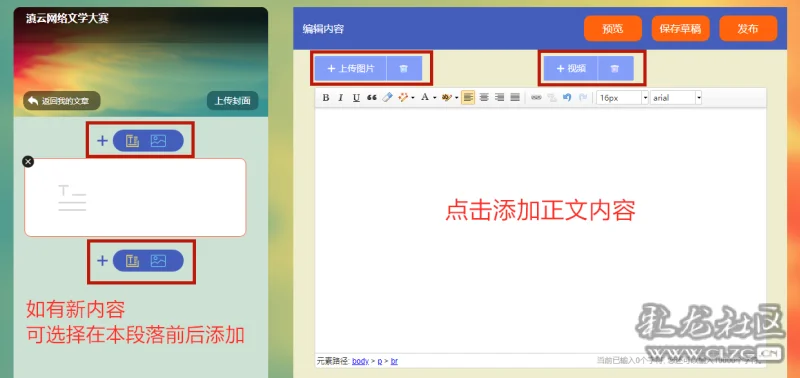This screenshot has width=800, height=378.
Task: Click the eraser clear-format icon
Action: [387, 98]
